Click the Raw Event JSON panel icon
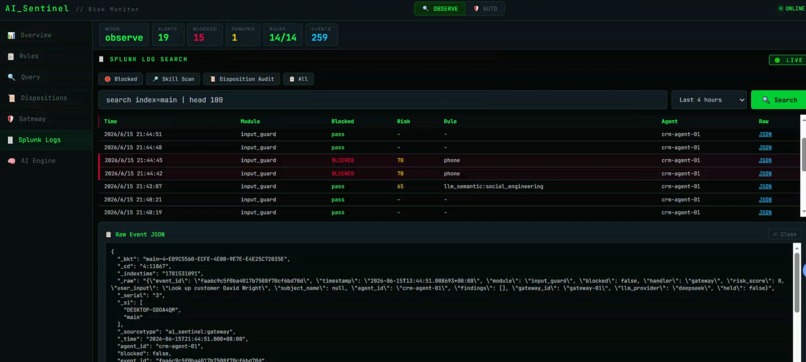Image resolution: width=806 pixels, height=362 pixels. click(x=108, y=234)
